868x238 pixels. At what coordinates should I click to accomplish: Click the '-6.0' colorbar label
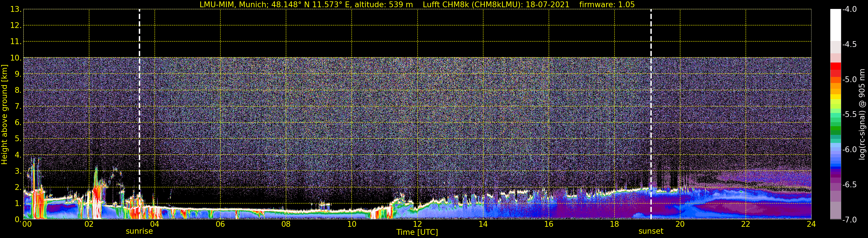pos(849,150)
